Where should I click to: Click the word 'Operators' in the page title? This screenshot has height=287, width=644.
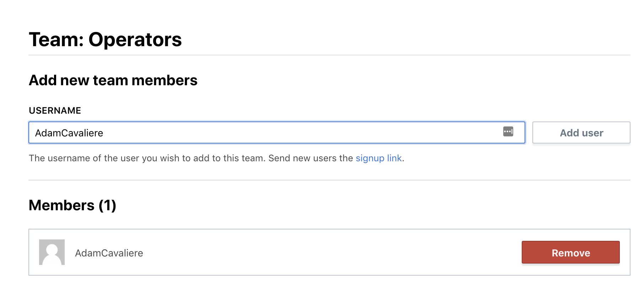click(x=135, y=39)
